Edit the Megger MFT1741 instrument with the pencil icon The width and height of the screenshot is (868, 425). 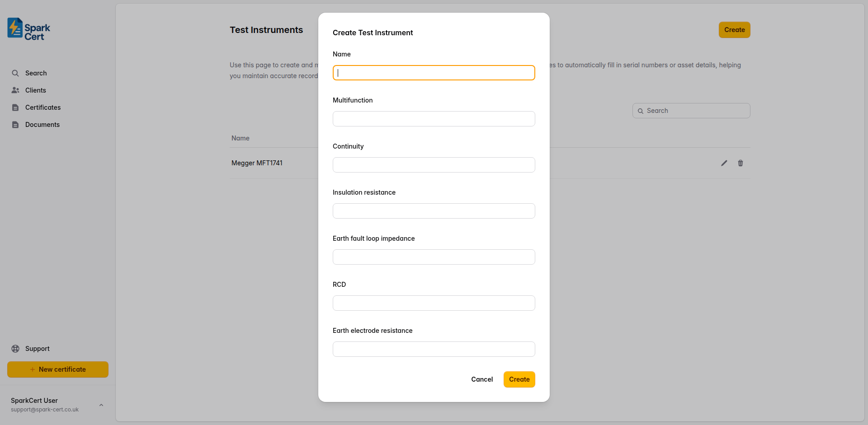pyautogui.click(x=724, y=163)
